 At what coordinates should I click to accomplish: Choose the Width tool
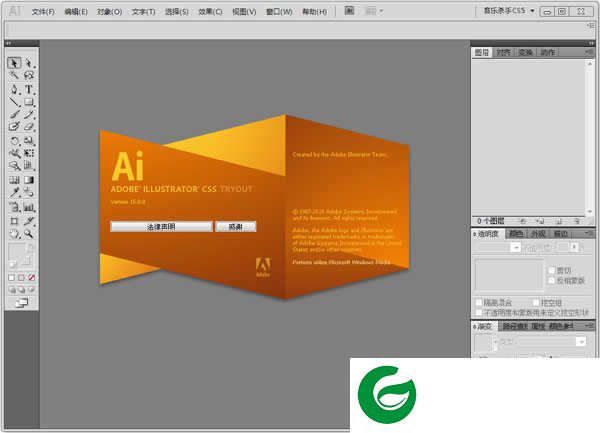(14, 153)
